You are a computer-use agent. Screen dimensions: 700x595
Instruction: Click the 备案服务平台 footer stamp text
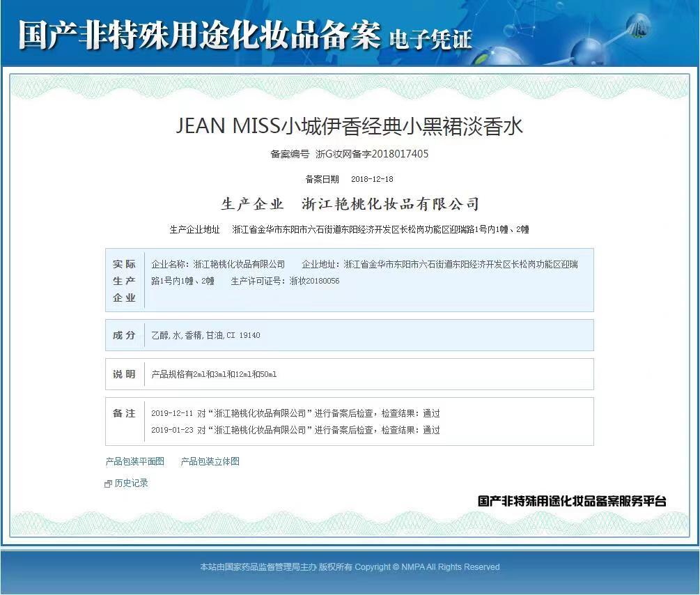tap(571, 500)
